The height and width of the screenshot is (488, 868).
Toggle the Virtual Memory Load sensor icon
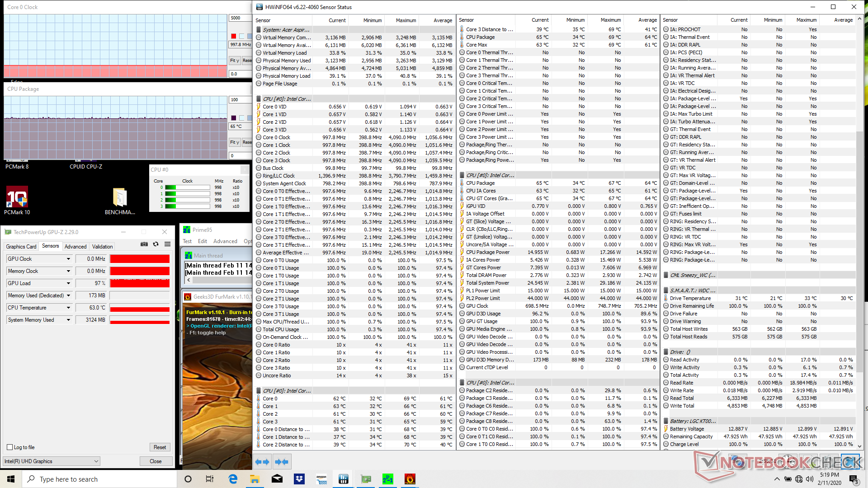click(x=259, y=53)
